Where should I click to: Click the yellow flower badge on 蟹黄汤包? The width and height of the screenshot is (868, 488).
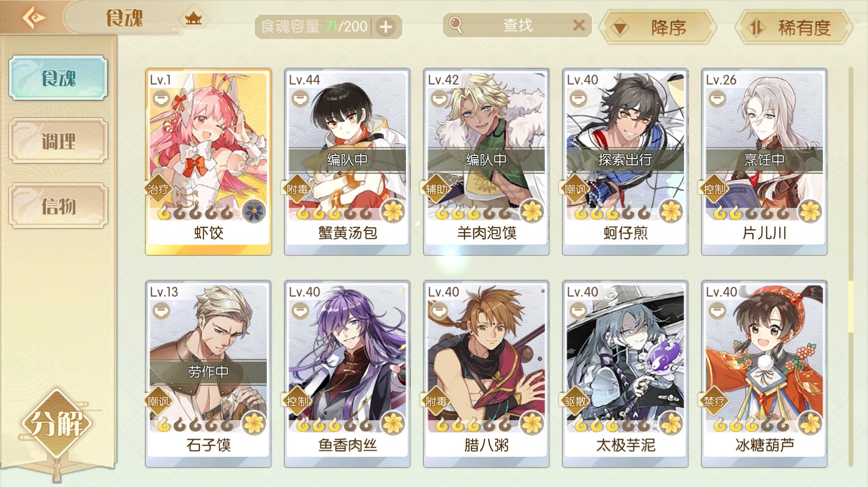coord(392,211)
